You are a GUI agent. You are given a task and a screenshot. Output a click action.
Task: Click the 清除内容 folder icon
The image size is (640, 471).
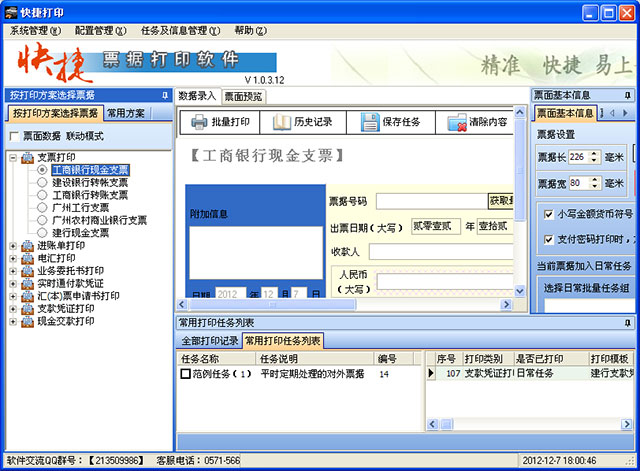(x=457, y=122)
